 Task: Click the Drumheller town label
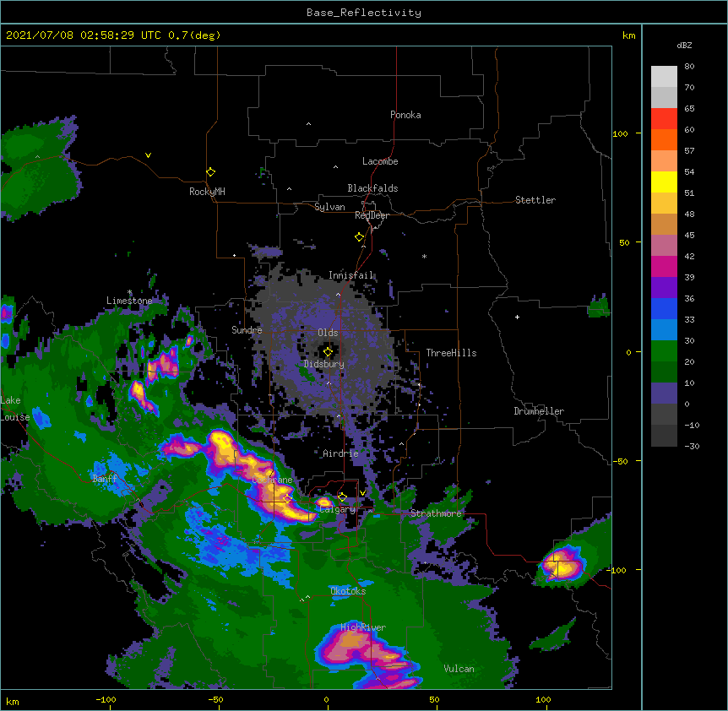[x=539, y=411]
